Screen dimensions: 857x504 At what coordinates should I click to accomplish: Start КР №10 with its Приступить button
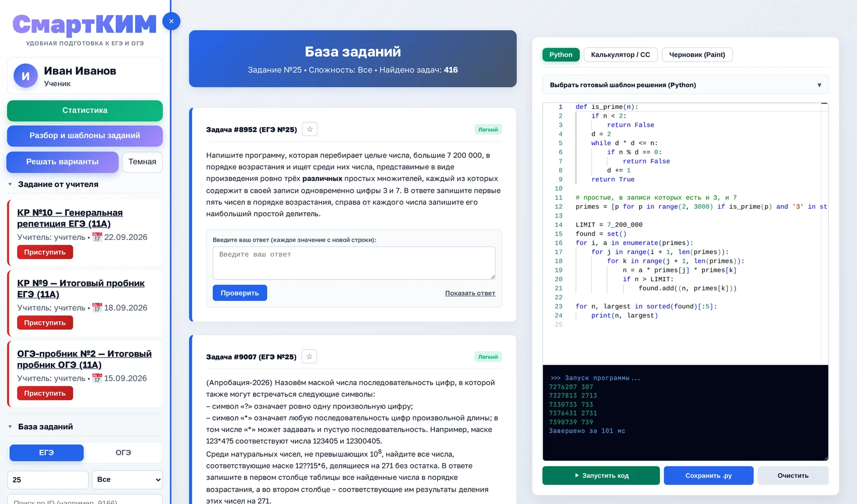coord(45,252)
